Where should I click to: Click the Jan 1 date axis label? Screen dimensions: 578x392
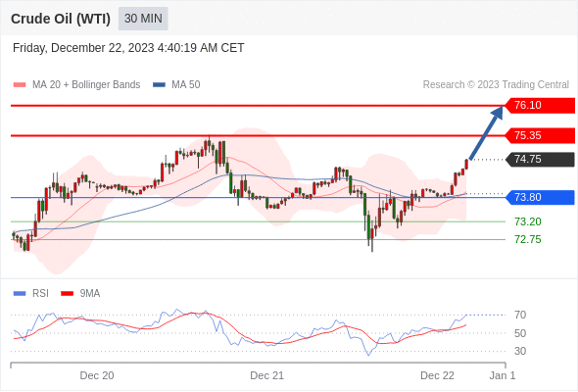click(x=503, y=375)
